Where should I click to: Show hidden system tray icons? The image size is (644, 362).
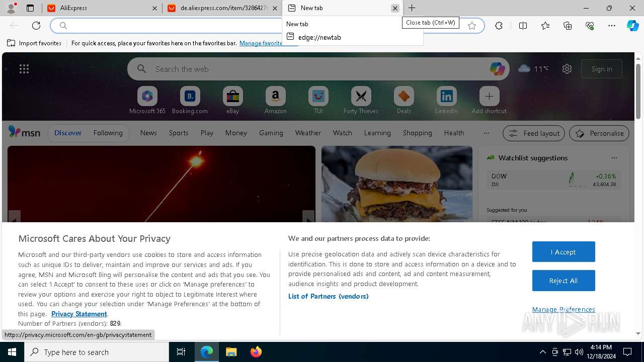(x=542, y=352)
